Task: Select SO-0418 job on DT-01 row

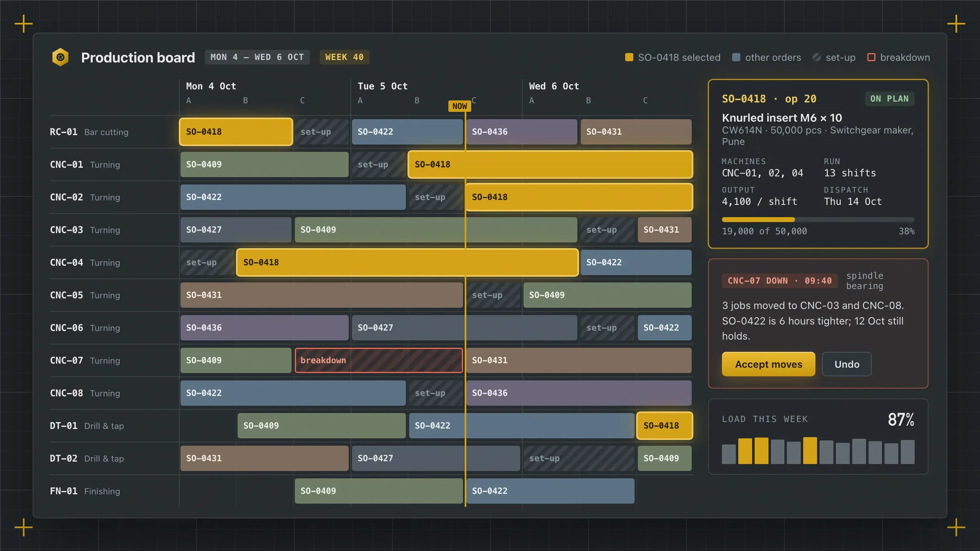Action: [665, 426]
